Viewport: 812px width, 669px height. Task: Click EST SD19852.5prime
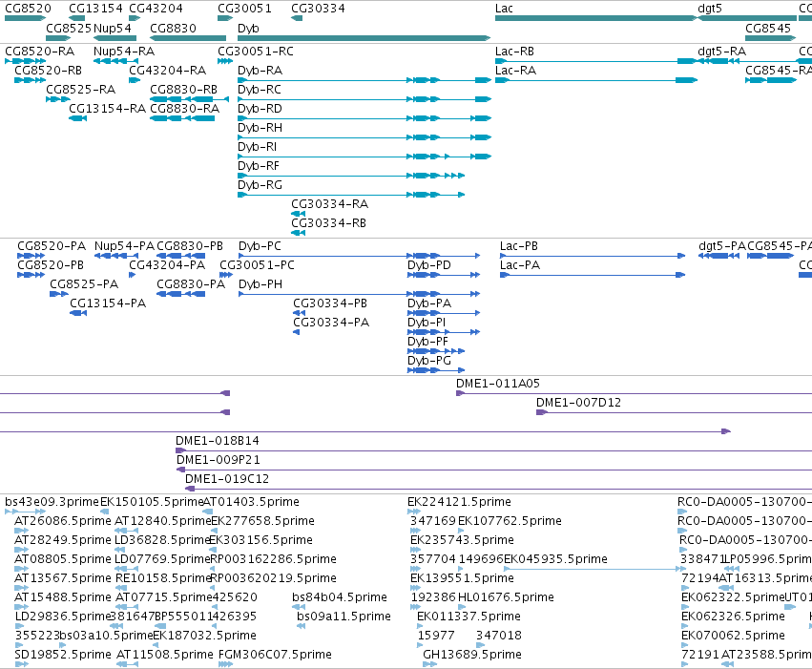(x=63, y=655)
